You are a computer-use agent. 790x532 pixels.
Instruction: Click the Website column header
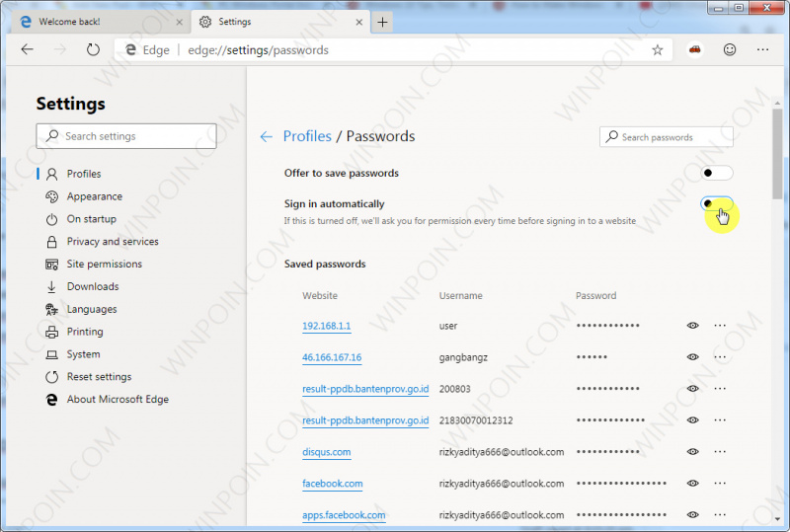tap(320, 296)
